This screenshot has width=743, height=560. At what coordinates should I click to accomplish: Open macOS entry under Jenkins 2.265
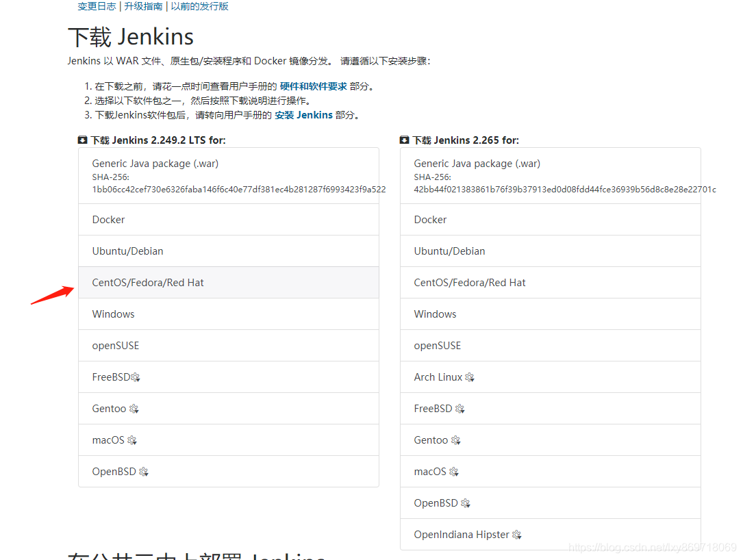(x=551, y=472)
